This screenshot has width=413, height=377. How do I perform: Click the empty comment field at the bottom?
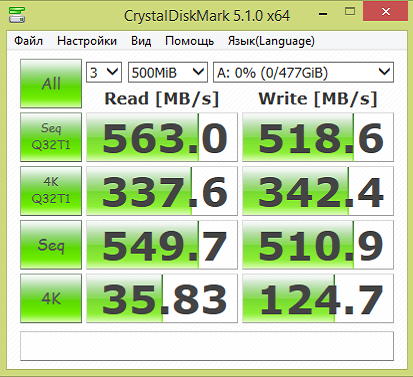[x=207, y=346]
